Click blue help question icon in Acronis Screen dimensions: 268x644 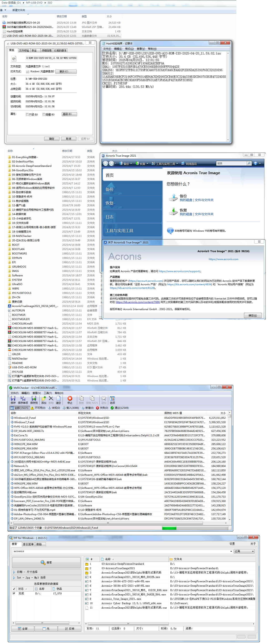255,163
